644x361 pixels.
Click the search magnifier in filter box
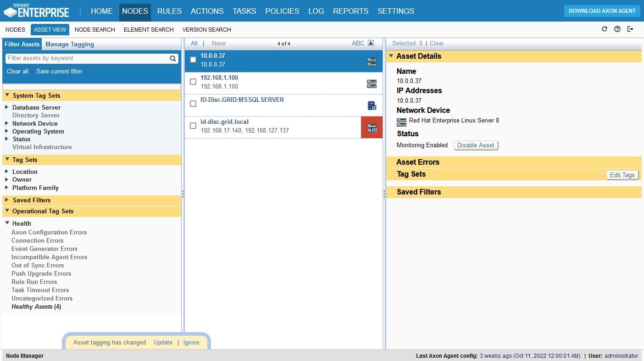(x=173, y=58)
